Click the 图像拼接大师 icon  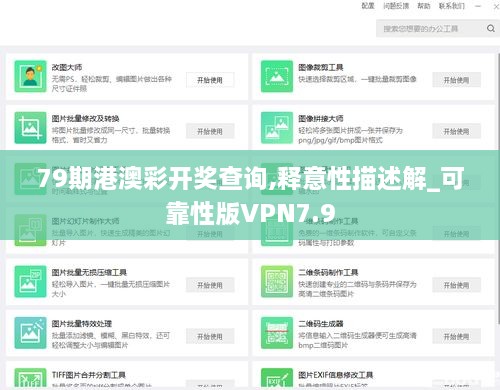click(x=277, y=128)
